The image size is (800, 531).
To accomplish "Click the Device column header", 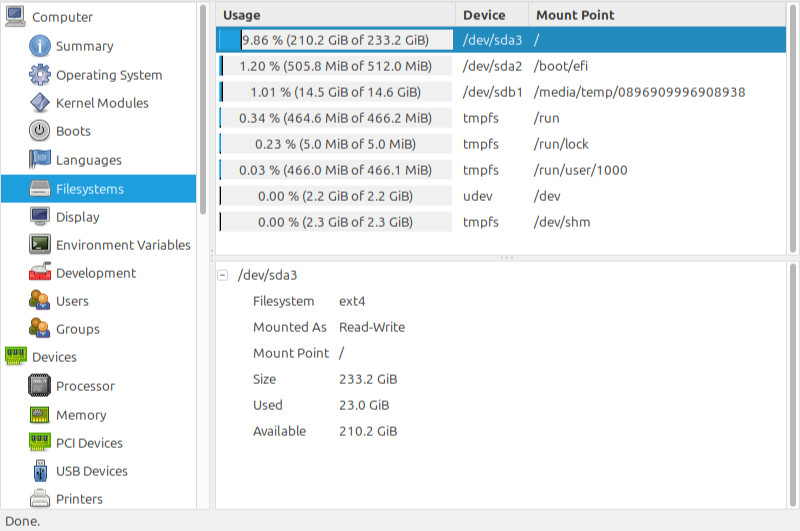I will tap(492, 15).
